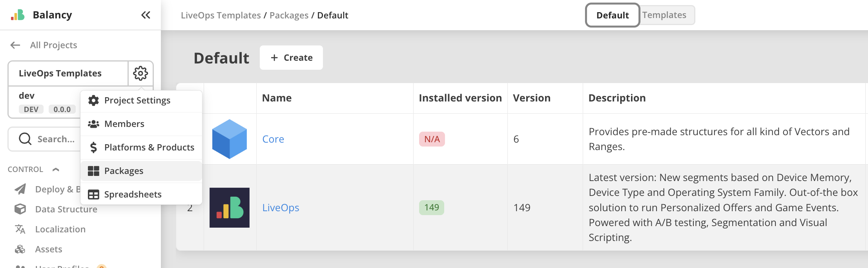Screen dimensions: 868x268
Task: Open Assets from the sidebar
Action: click(49, 249)
